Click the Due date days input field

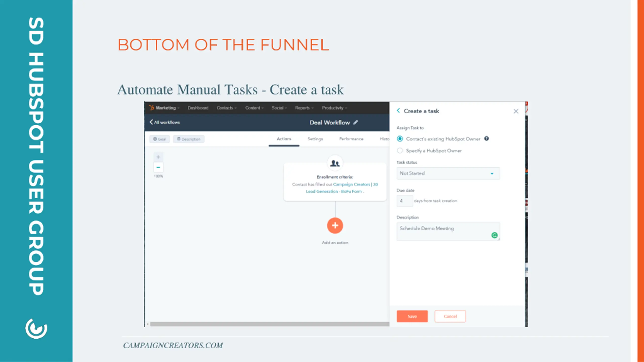pyautogui.click(x=405, y=201)
